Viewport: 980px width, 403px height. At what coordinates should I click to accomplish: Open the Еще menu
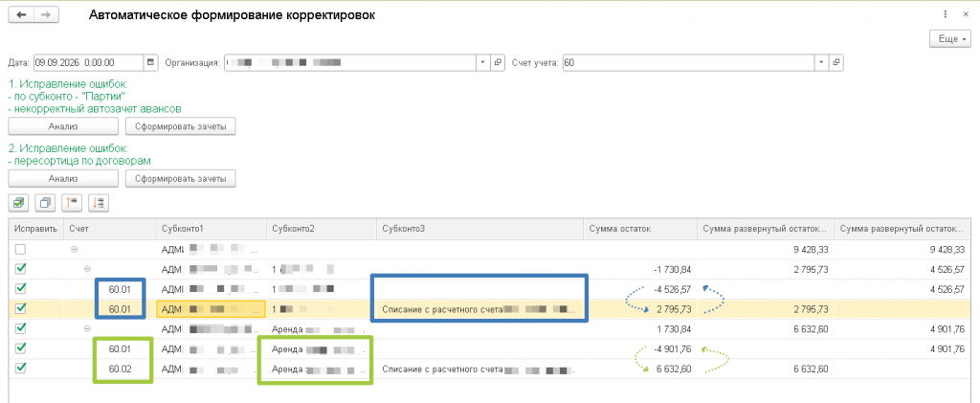(x=950, y=38)
